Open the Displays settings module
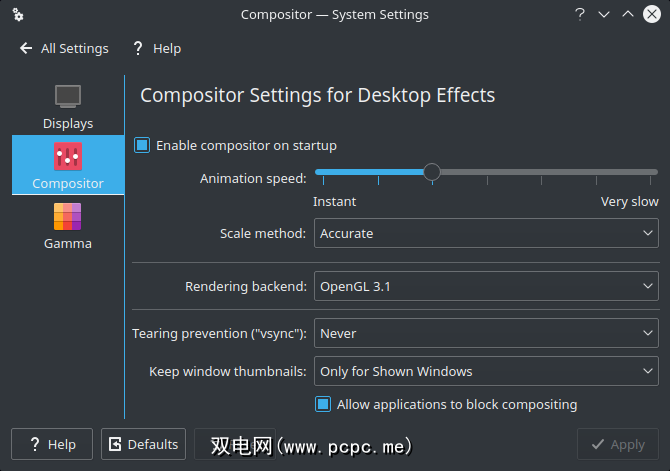This screenshot has height=471, width=670. [x=68, y=107]
